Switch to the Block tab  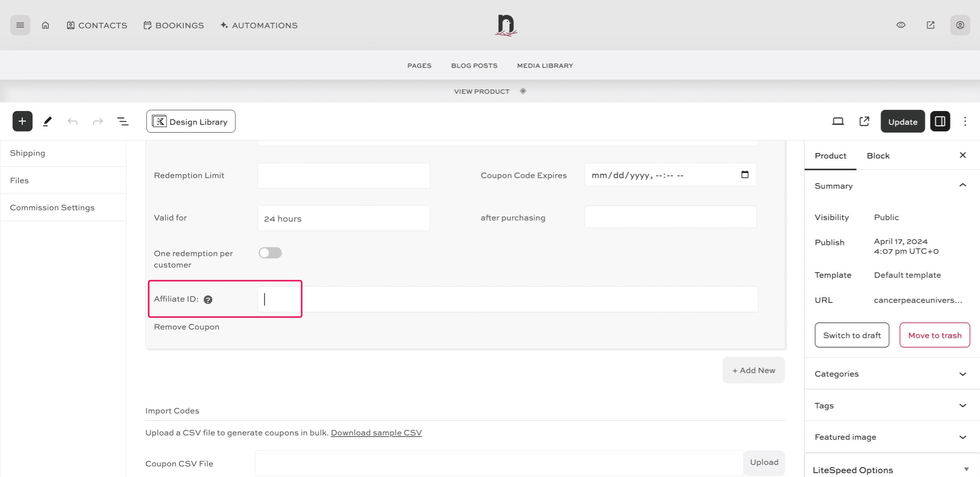878,155
